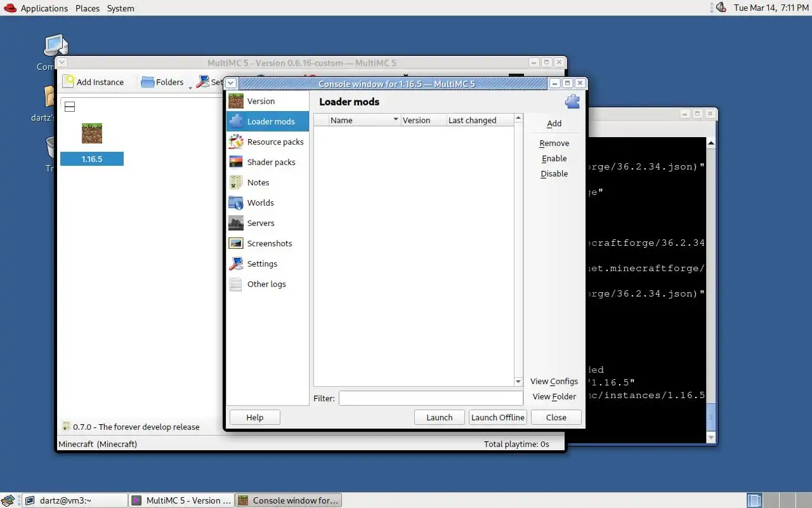Click the workspace switcher first workspace

coord(754,500)
